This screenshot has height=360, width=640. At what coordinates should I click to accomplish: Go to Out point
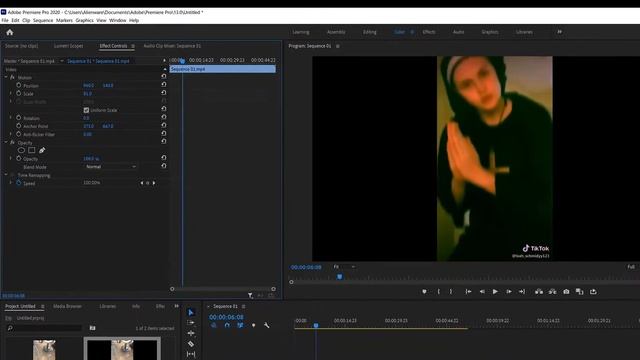coord(522,291)
